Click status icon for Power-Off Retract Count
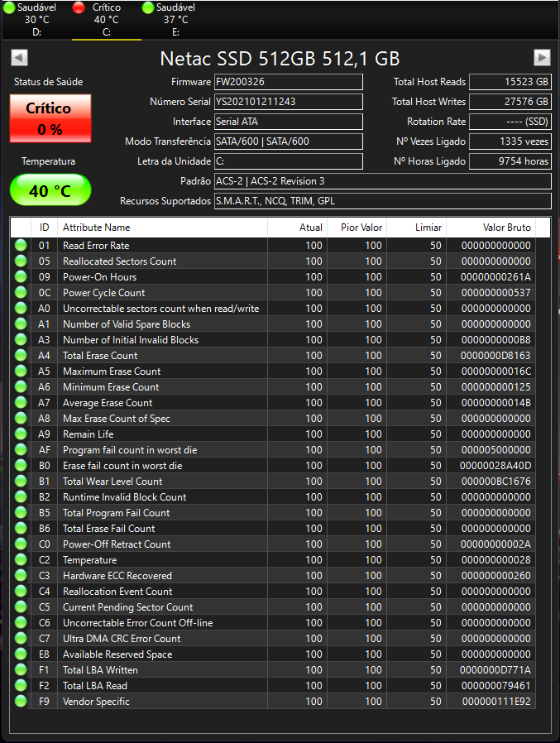560x743 pixels. tap(21, 544)
